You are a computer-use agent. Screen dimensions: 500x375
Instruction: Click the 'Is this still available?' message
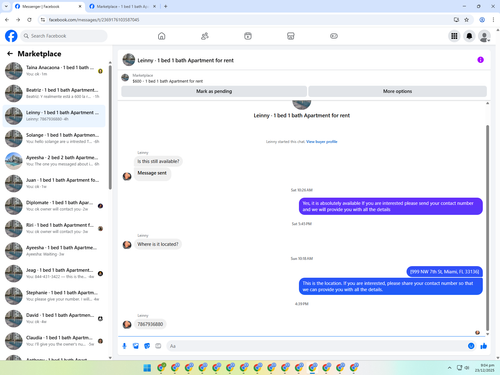[158, 161]
